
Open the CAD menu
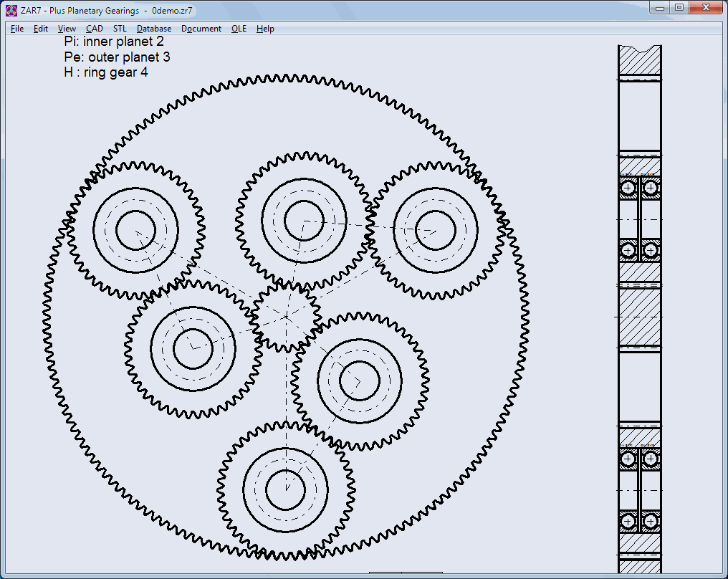point(95,29)
